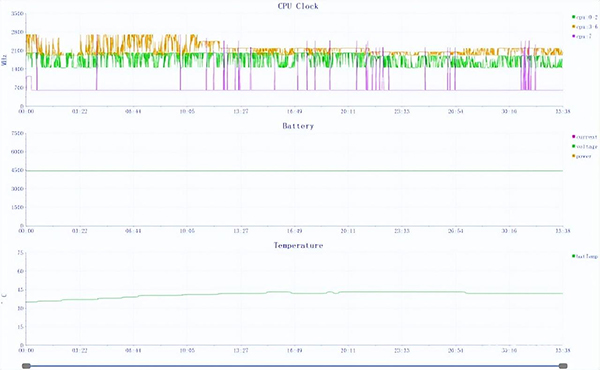Click the 75 value on Temperature axis
This screenshot has width=600, height=370.
[x=20, y=253]
